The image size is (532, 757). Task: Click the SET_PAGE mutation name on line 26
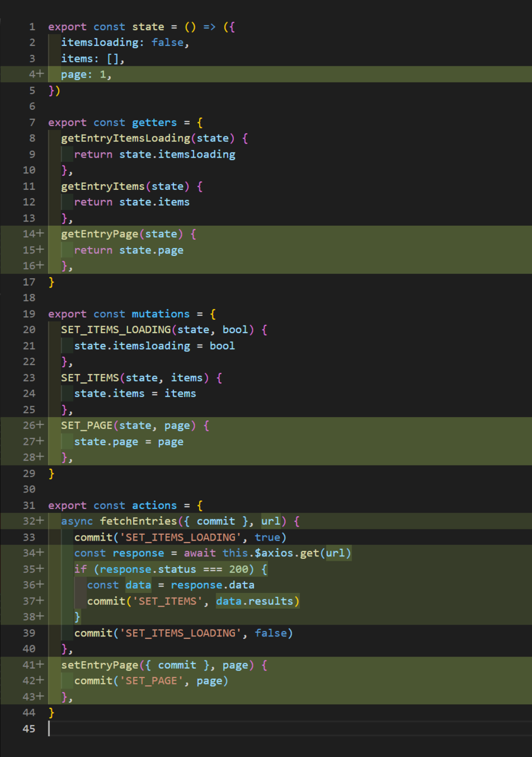tap(87, 426)
